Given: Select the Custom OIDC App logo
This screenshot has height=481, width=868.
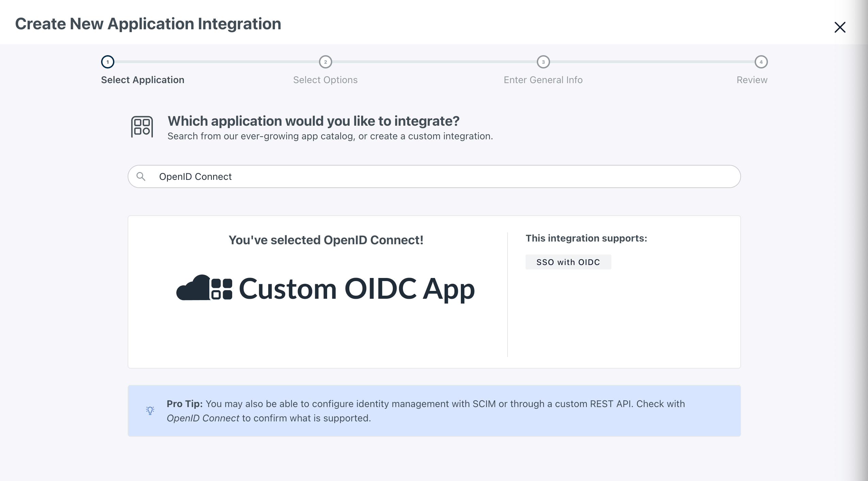Looking at the screenshot, I should [325, 289].
